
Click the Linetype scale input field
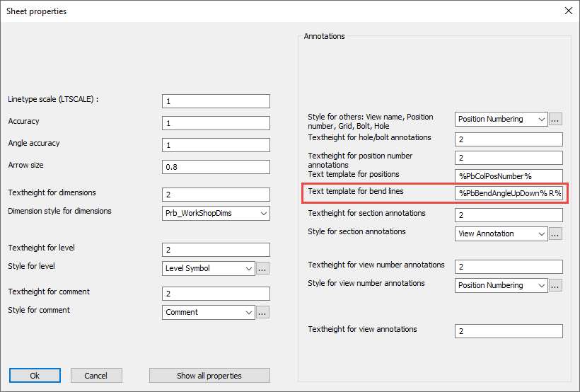point(216,101)
